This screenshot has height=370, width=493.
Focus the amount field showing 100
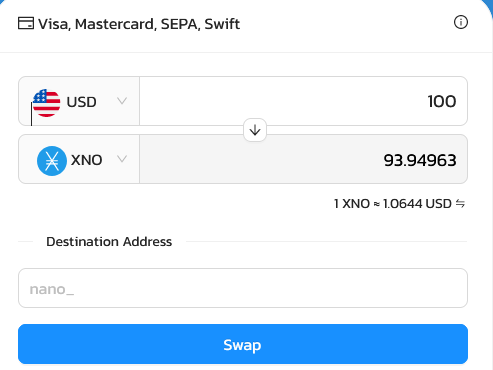tap(303, 101)
